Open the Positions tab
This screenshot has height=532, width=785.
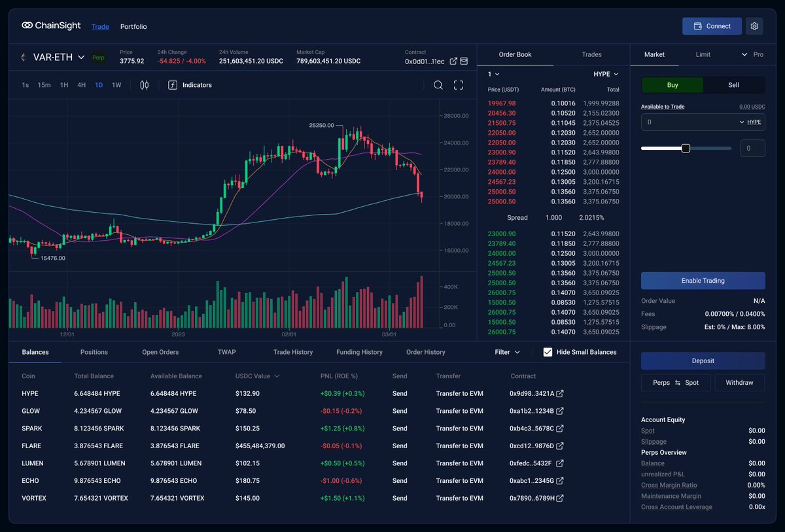coord(94,352)
